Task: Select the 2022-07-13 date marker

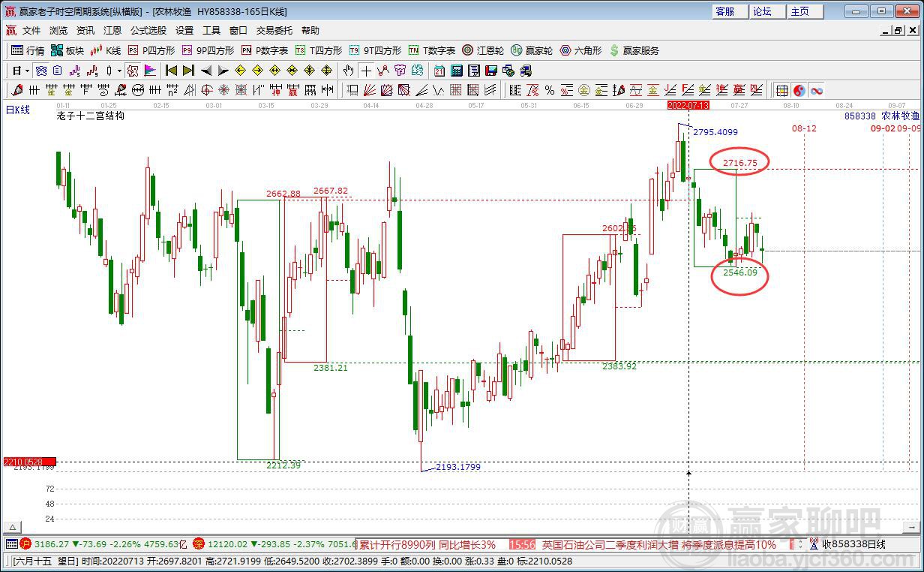Action: coord(688,106)
